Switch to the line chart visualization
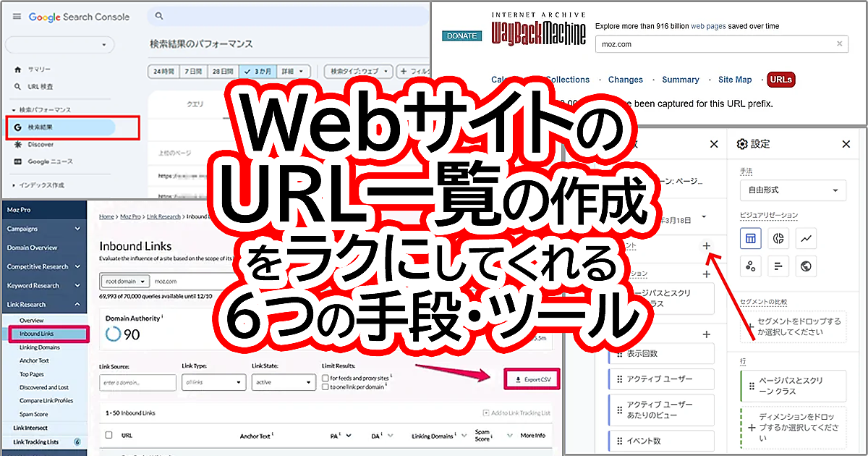868x456 pixels. click(806, 238)
